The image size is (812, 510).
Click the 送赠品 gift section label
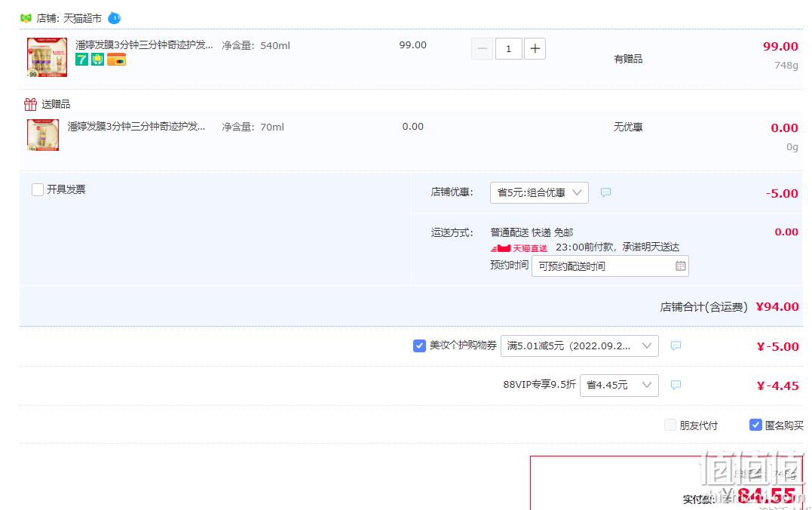click(x=56, y=104)
